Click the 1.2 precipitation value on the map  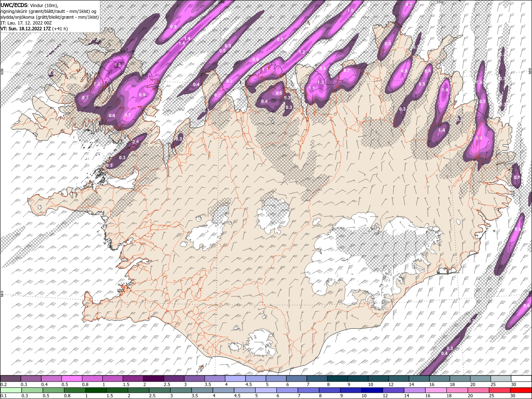pyautogui.click(x=302, y=52)
